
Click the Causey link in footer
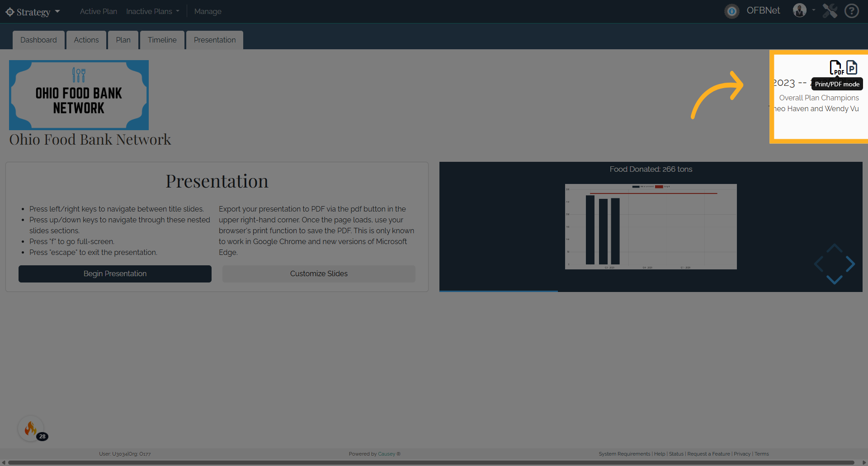[387, 454]
